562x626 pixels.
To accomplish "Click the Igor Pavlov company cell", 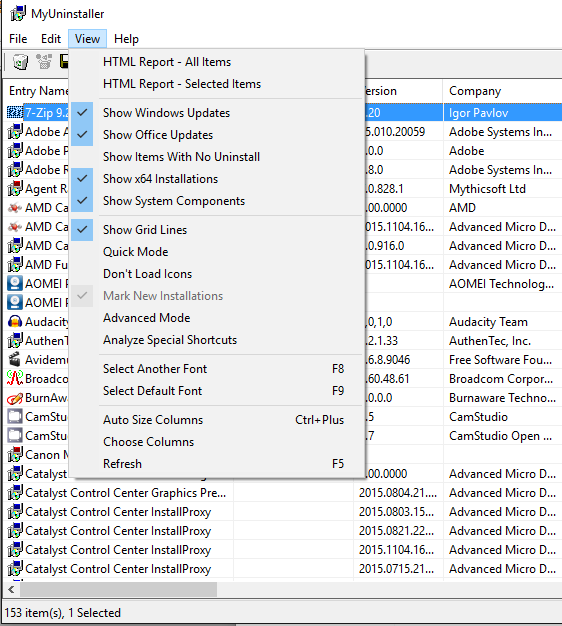I will point(503,113).
